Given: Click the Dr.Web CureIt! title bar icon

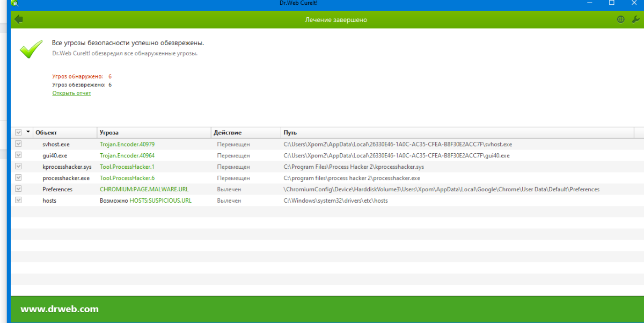Looking at the screenshot, I should coord(15,3).
